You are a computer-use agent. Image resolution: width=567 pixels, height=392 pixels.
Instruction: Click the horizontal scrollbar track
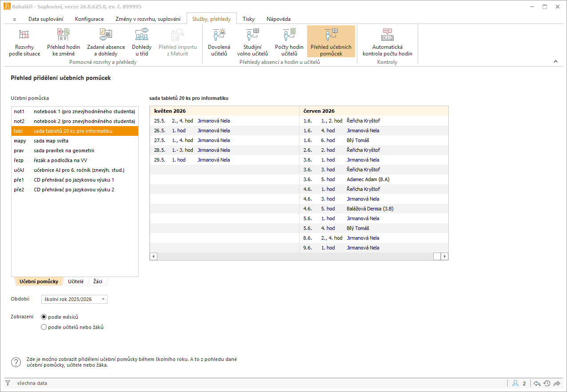point(295,256)
